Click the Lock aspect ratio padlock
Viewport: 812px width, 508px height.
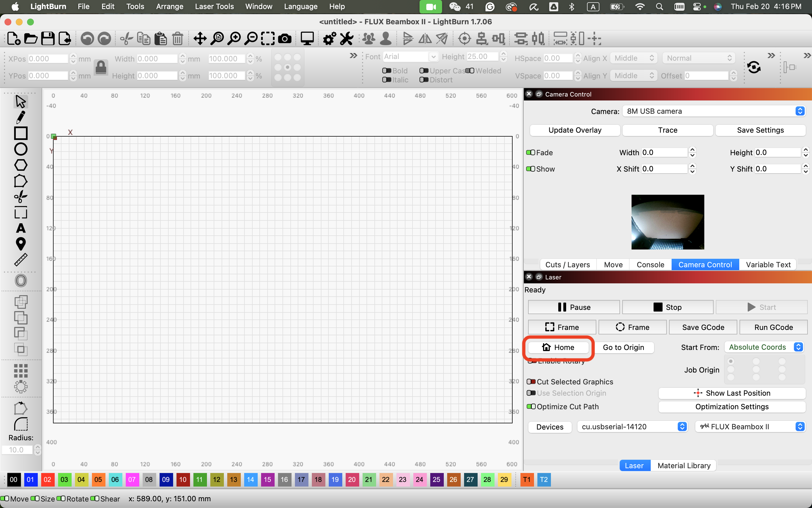(x=101, y=67)
